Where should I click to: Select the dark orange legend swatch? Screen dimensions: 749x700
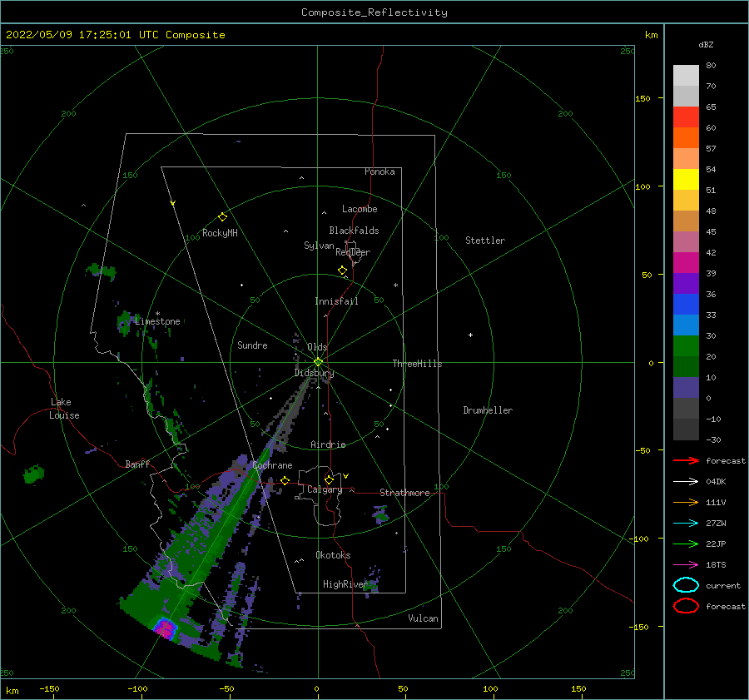[686, 138]
